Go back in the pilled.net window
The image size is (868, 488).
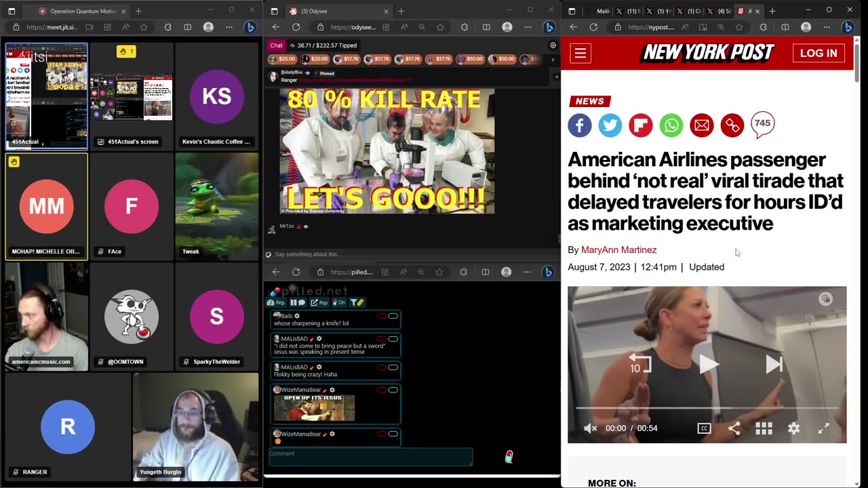point(276,272)
